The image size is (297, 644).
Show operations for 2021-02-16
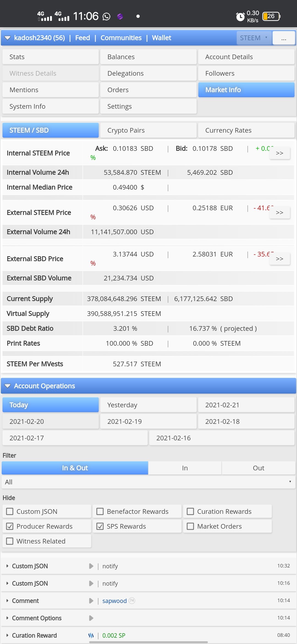point(222,438)
